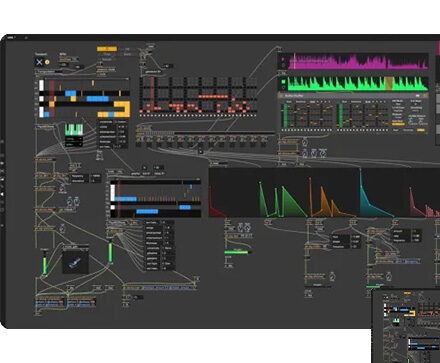Image resolution: width=440 pixels, height=363 pixels.
Task: Click the sample waveform thumbnail box
Action: pyautogui.click(x=76, y=261)
